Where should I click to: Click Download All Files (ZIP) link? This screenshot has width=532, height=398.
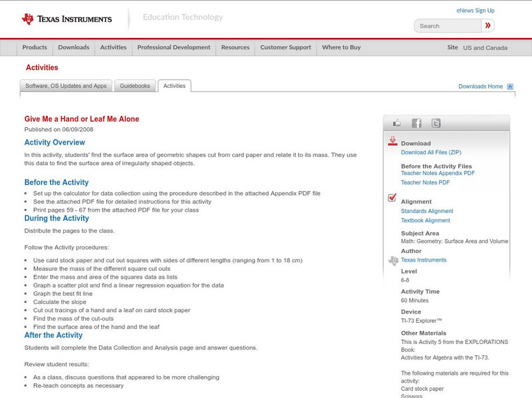(431, 152)
